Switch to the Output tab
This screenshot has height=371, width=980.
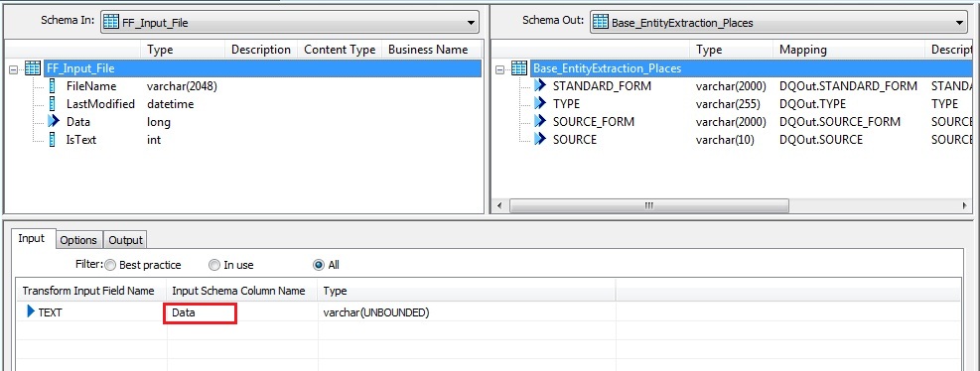[x=126, y=240]
